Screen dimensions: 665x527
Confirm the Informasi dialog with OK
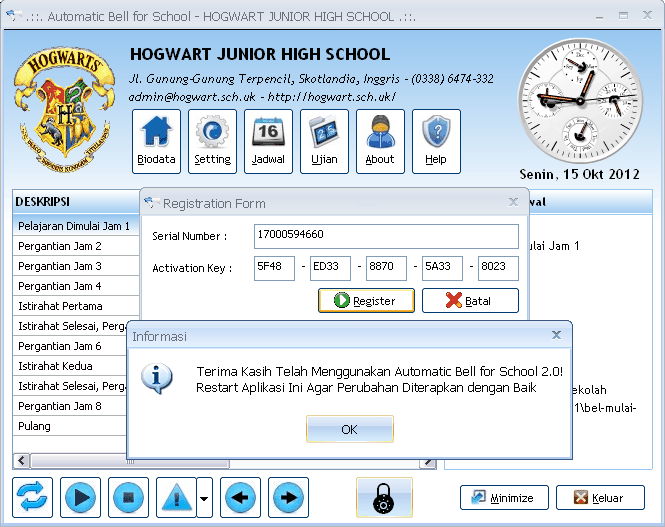(x=350, y=429)
